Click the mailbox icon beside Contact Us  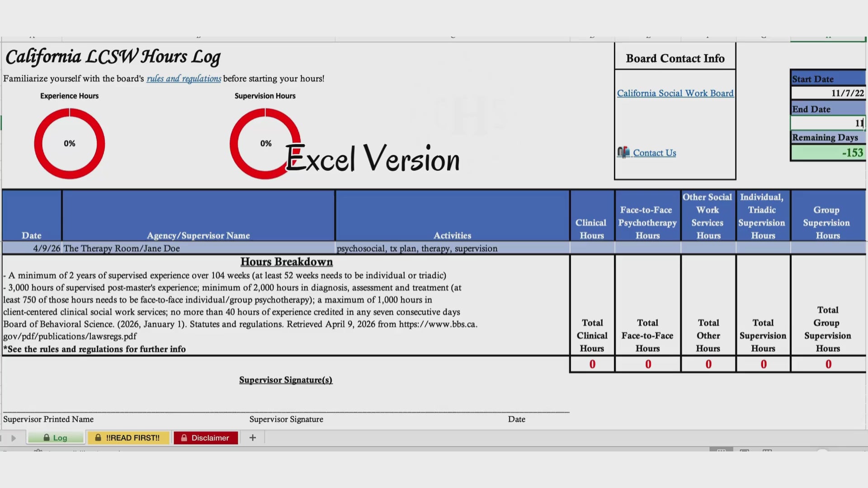point(623,152)
